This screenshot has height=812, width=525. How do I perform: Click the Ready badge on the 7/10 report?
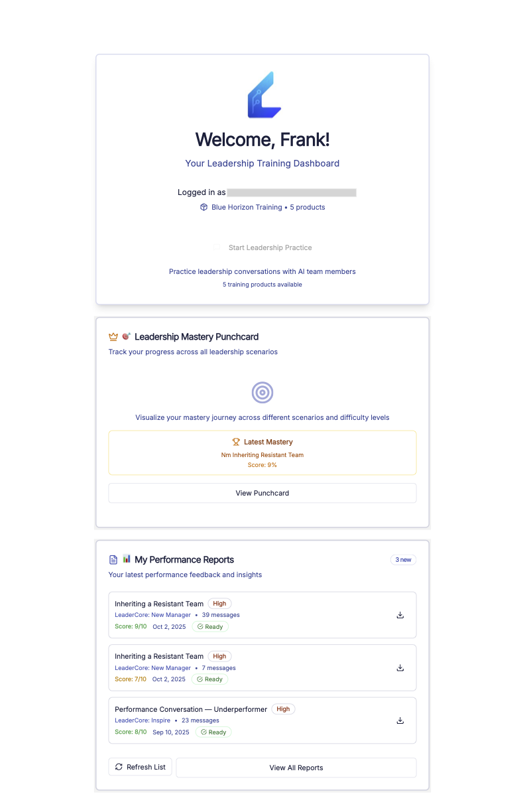coord(209,679)
